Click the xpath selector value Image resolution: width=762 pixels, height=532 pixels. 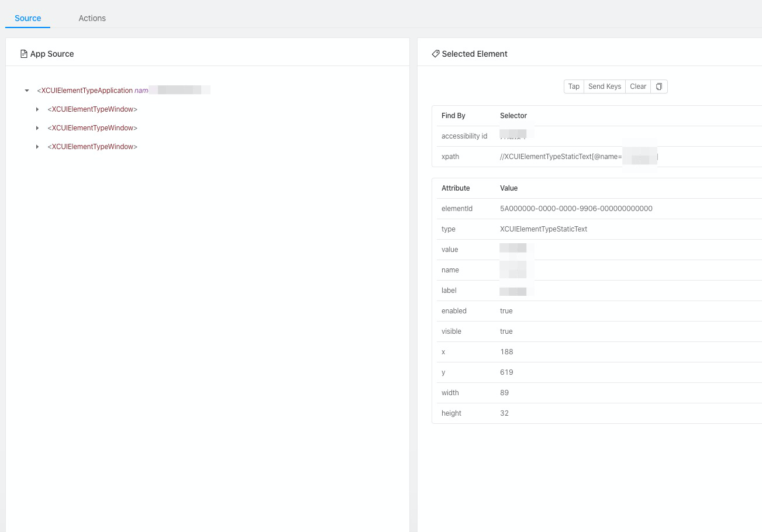[580, 157]
